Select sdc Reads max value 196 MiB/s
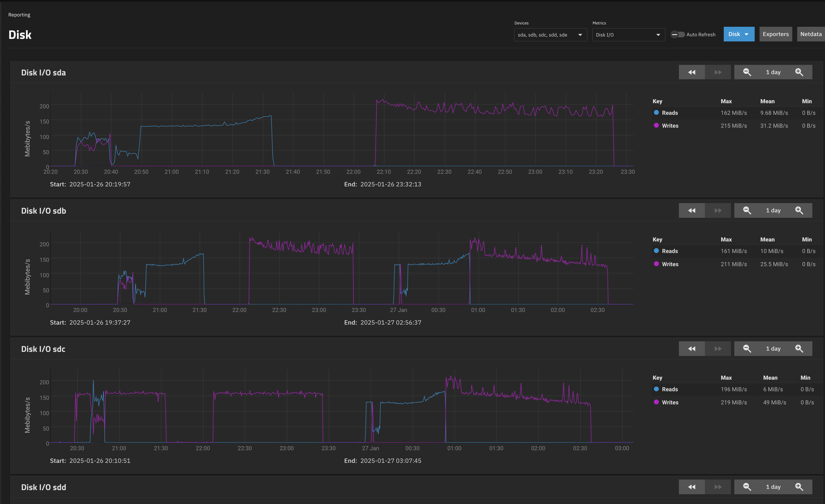Viewport: 825px width, 504px height. click(734, 389)
